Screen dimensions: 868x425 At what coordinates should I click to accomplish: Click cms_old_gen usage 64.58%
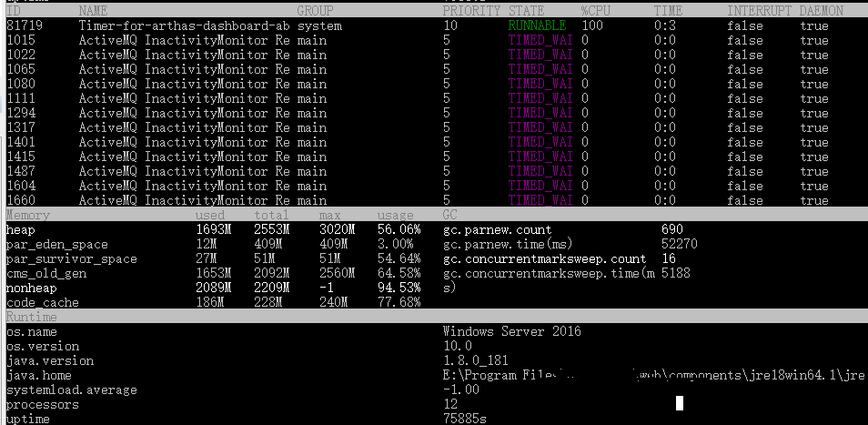[x=399, y=273]
